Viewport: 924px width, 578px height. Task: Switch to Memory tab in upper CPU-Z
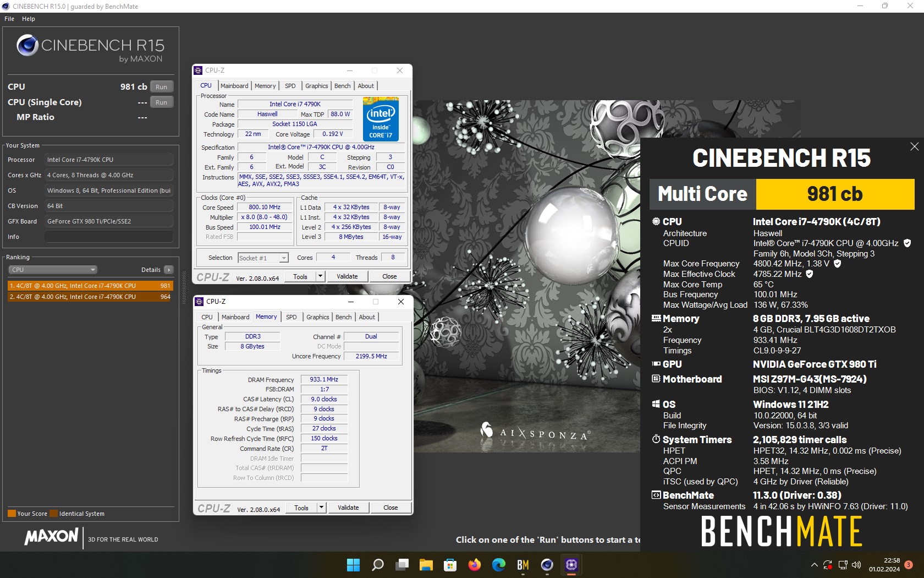265,86
